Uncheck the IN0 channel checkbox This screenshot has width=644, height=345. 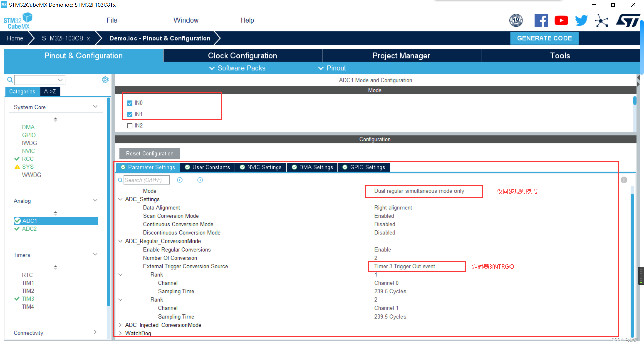[130, 103]
